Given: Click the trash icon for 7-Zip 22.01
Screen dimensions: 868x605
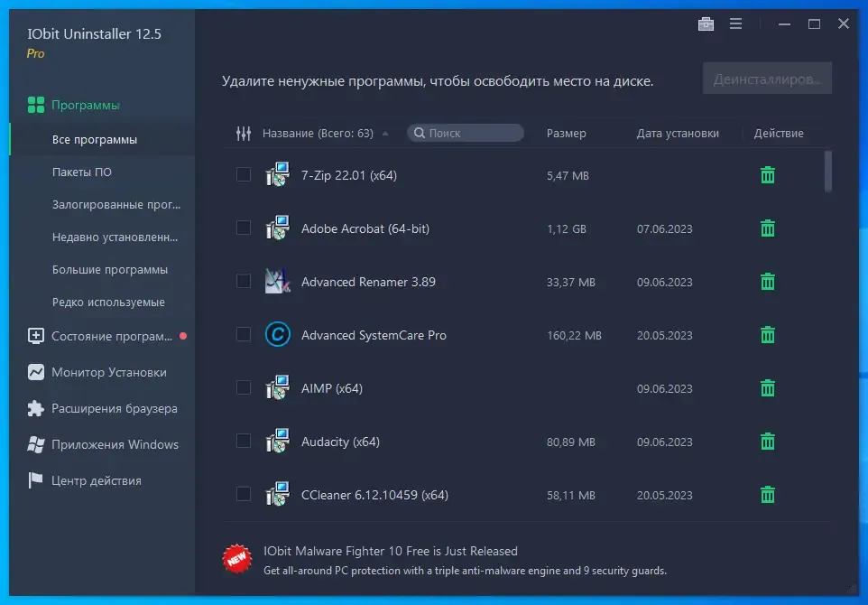Looking at the screenshot, I should pos(767,175).
